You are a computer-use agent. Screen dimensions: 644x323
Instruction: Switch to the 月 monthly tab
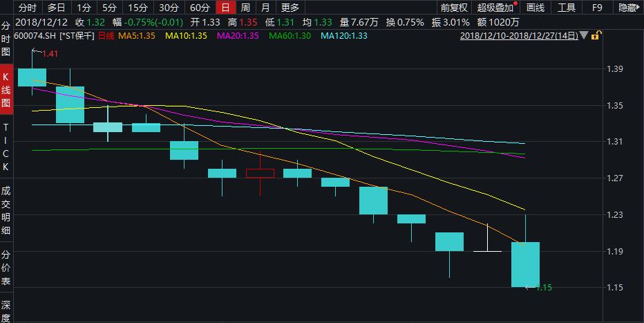265,8
